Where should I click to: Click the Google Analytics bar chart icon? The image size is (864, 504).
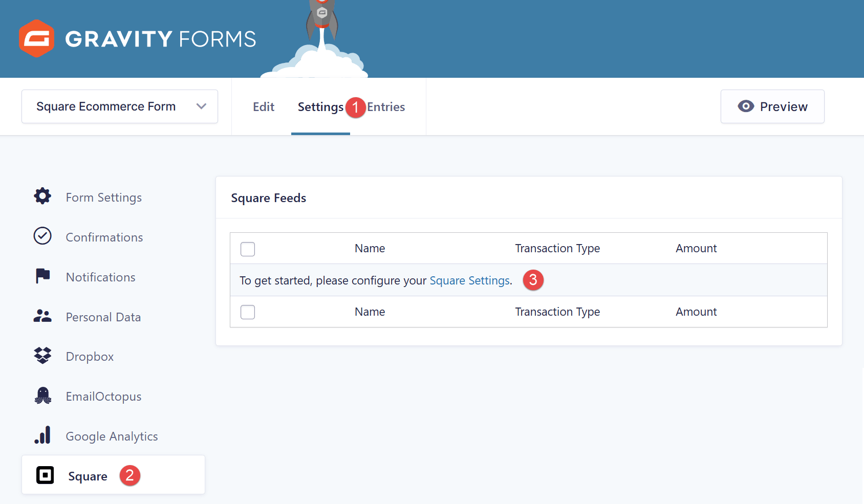coord(42,435)
